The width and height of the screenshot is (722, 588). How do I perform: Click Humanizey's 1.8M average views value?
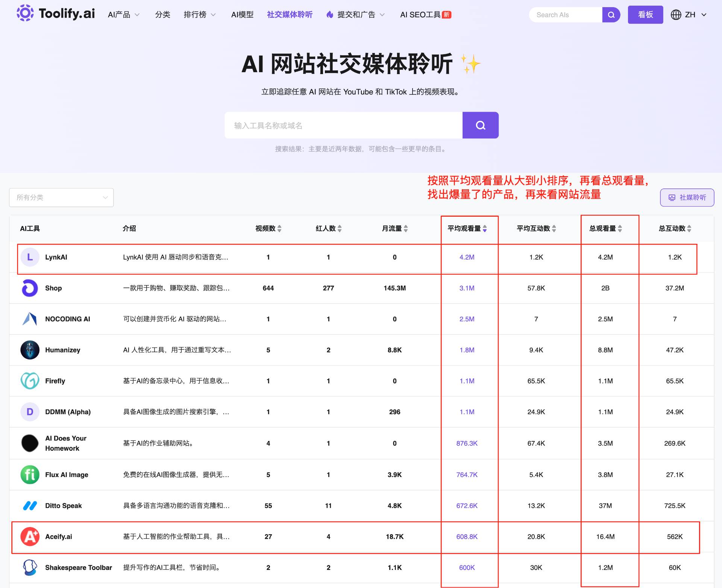pos(467,350)
